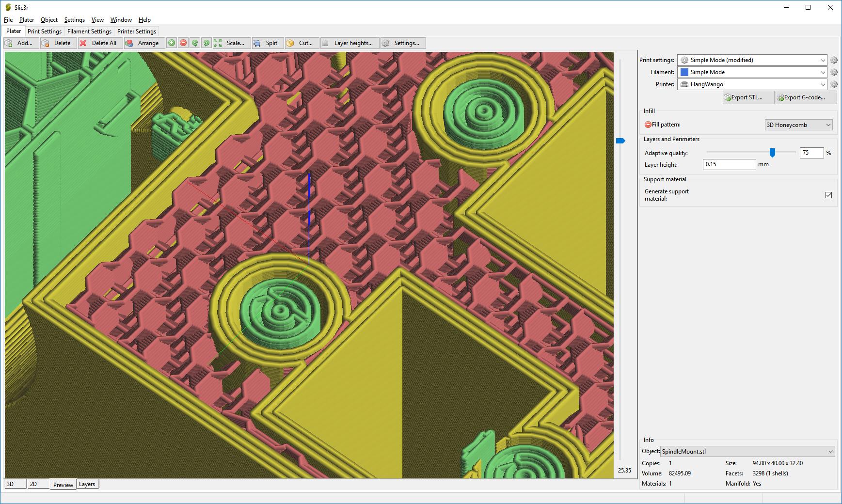This screenshot has width=842, height=504.
Task: Open the Object menu
Action: click(49, 20)
